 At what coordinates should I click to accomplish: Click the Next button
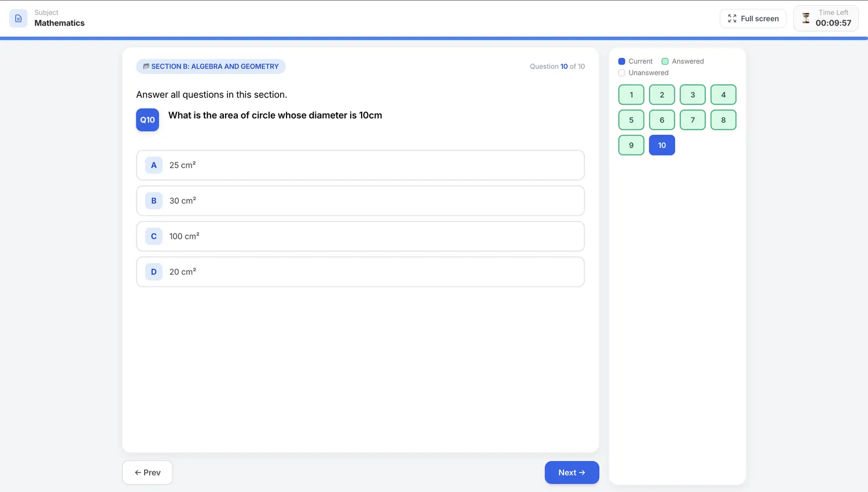(x=572, y=472)
